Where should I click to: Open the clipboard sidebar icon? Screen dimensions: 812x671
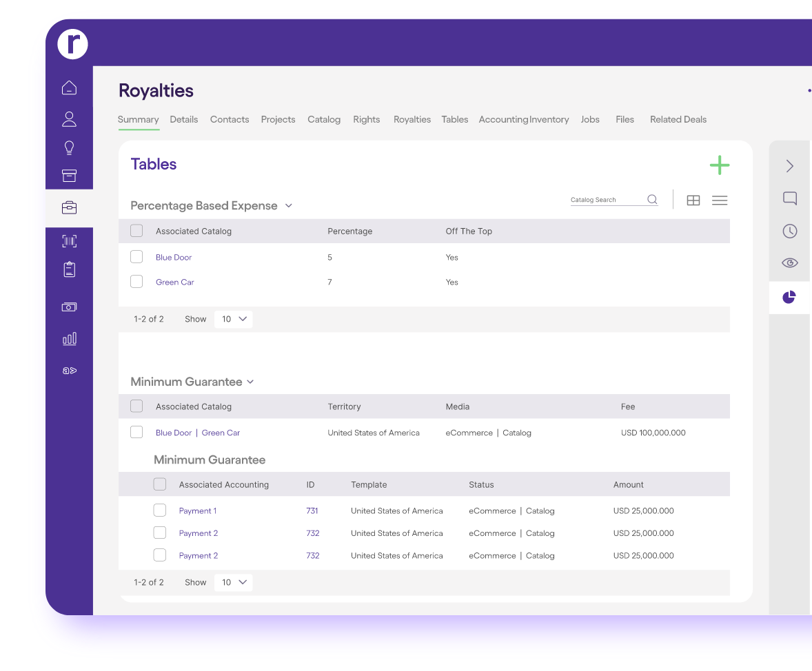tap(69, 269)
